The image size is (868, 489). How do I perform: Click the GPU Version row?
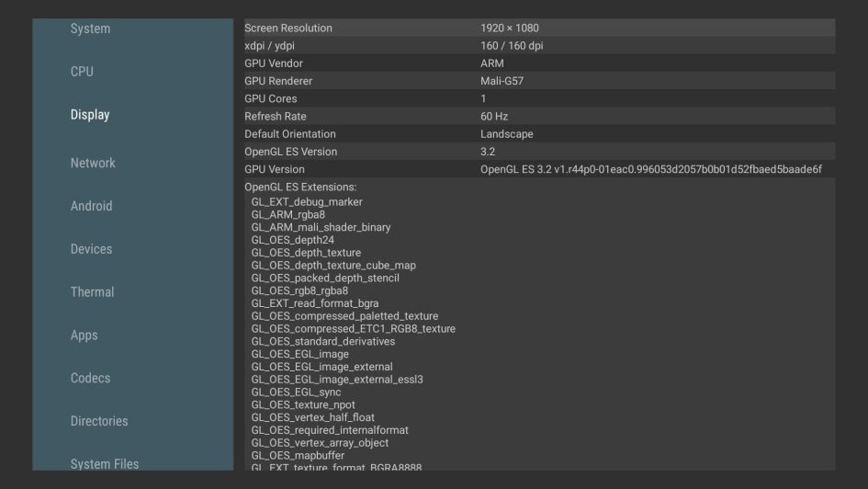tap(540, 169)
